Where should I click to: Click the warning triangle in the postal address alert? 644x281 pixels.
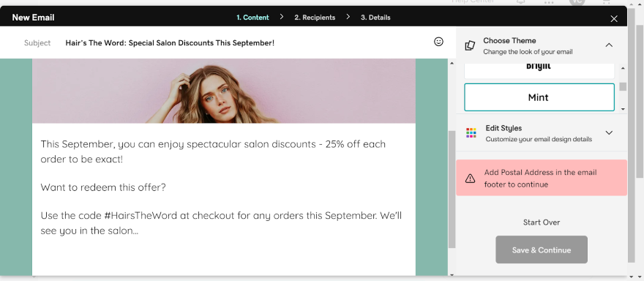click(471, 179)
